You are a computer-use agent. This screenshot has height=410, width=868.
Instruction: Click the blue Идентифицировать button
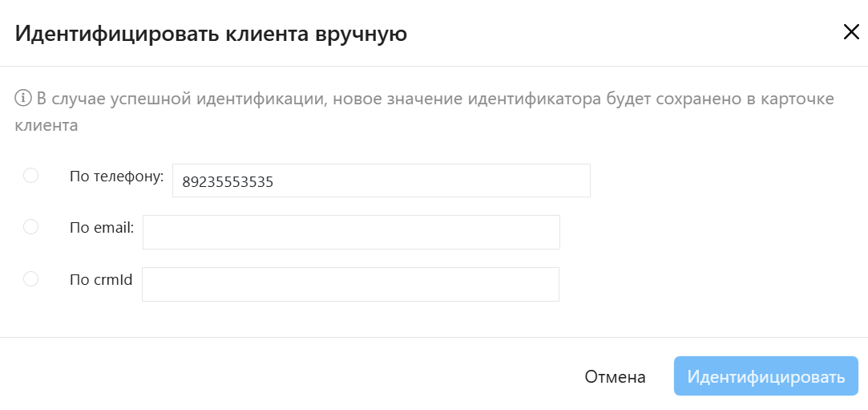[765, 377]
